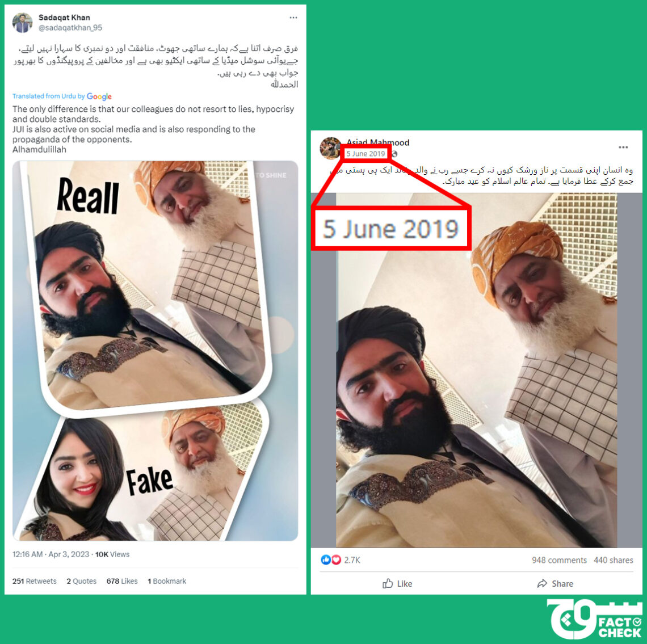This screenshot has height=644, width=647.
Task: Click the 5 June 2019 post date
Action: [365, 154]
